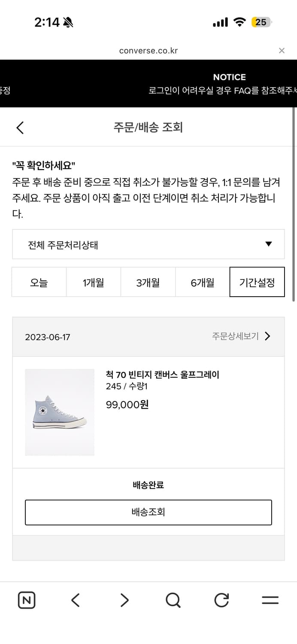
Task: Open the Chuck 70 sneaker product thumbnail
Action: click(x=60, y=411)
